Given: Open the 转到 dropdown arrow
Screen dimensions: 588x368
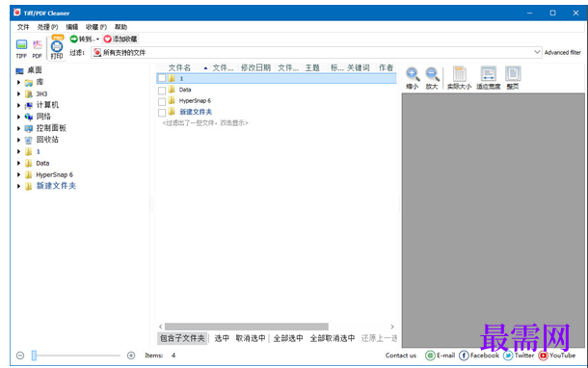Looking at the screenshot, I should (x=98, y=39).
